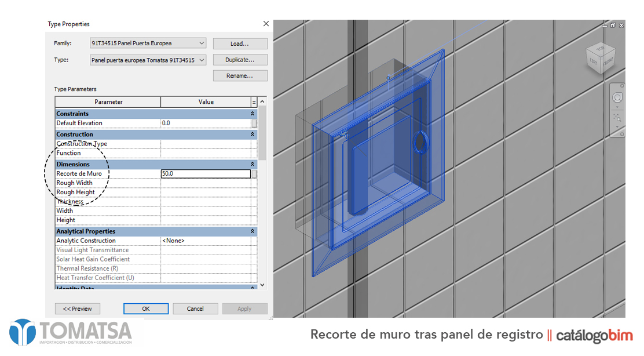Viewport: 644px width, 356px height.
Task: Expand the Steering Wheel options arrow
Action: pyautogui.click(x=617, y=106)
